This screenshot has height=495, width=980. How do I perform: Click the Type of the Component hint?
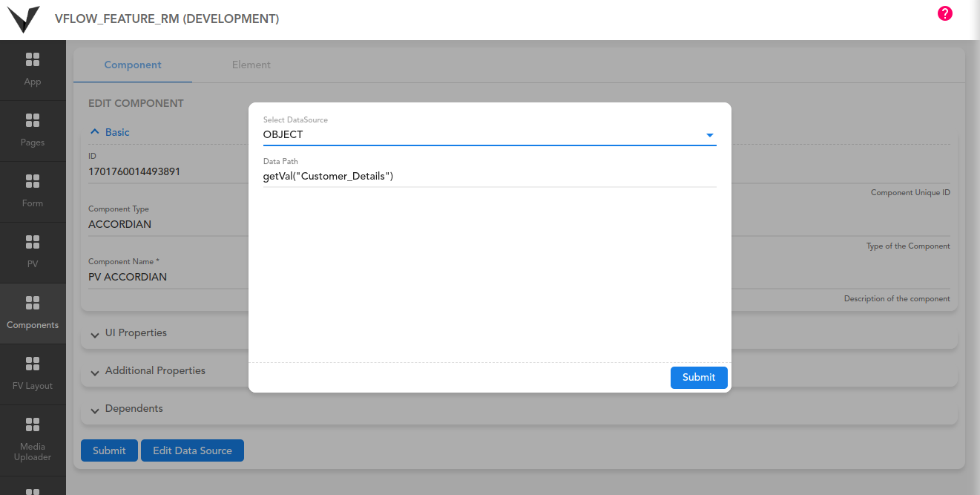908,246
